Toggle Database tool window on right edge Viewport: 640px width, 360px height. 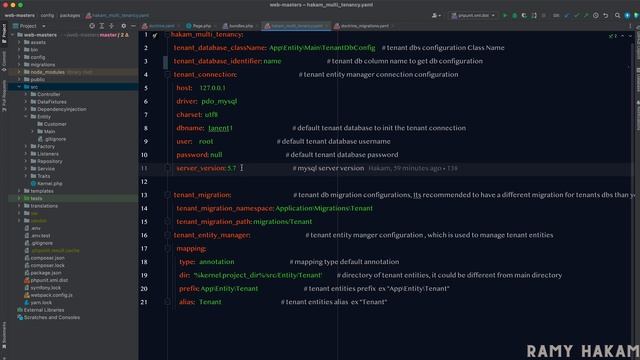coord(637,80)
